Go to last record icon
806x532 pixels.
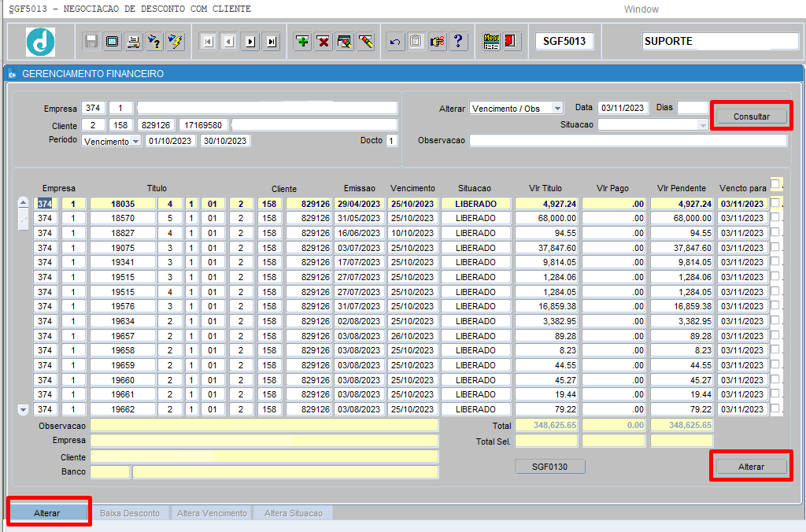click(272, 42)
